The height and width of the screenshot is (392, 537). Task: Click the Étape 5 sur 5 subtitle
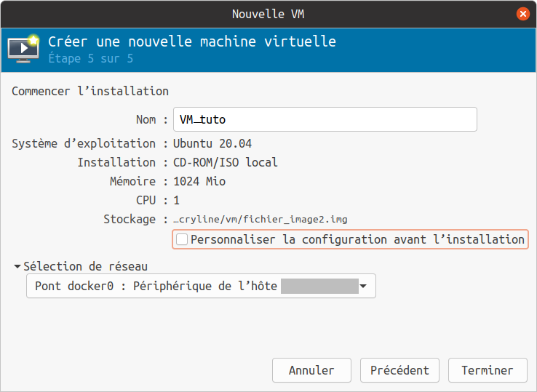click(91, 58)
